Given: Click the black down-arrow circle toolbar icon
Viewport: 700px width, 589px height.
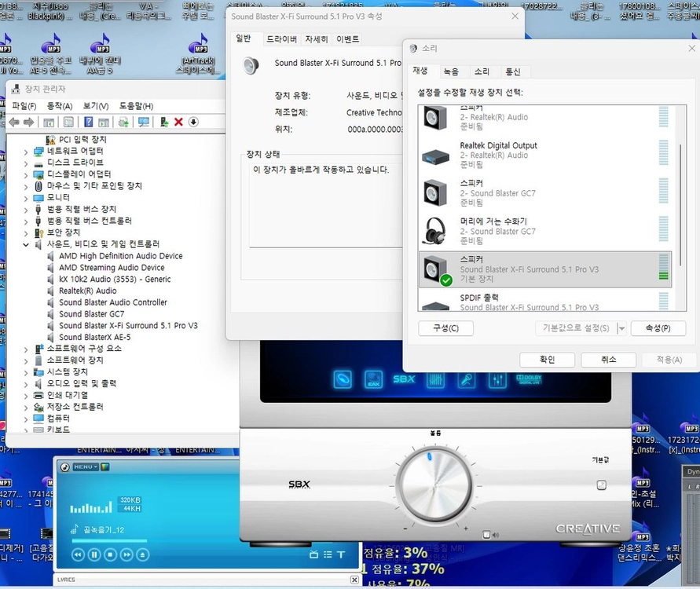Looking at the screenshot, I should tap(193, 122).
